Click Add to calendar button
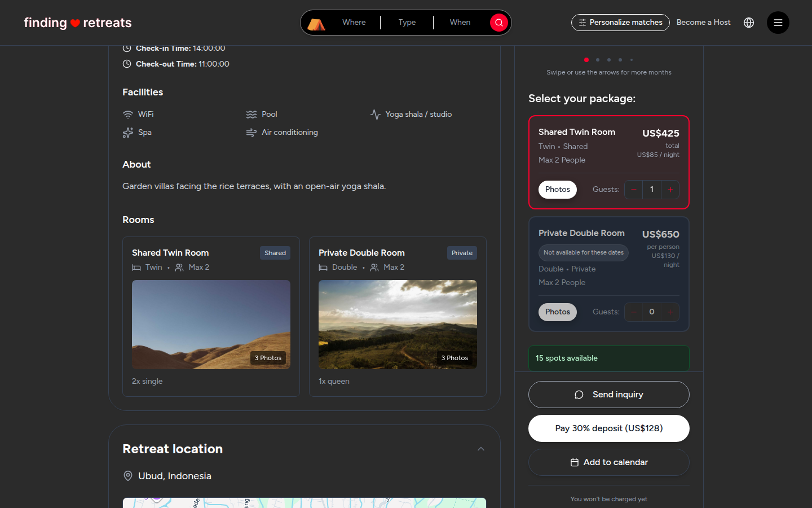Viewport: 812px width, 508px height. (609, 462)
